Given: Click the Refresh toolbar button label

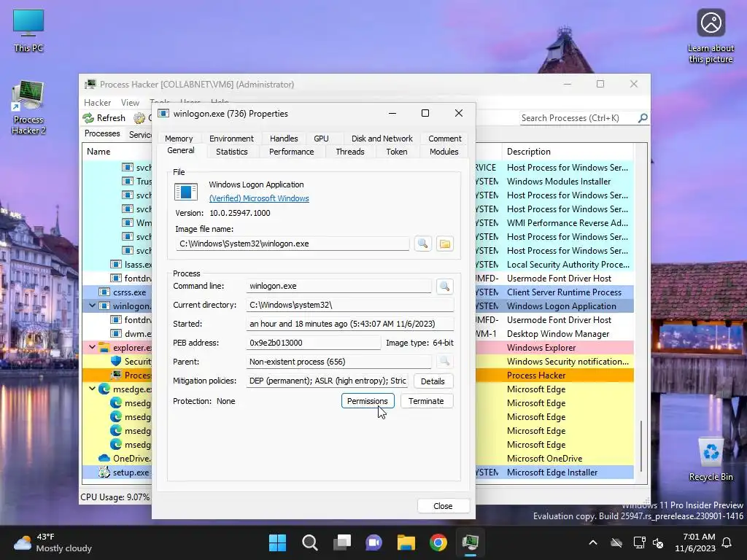Looking at the screenshot, I should 111,118.
